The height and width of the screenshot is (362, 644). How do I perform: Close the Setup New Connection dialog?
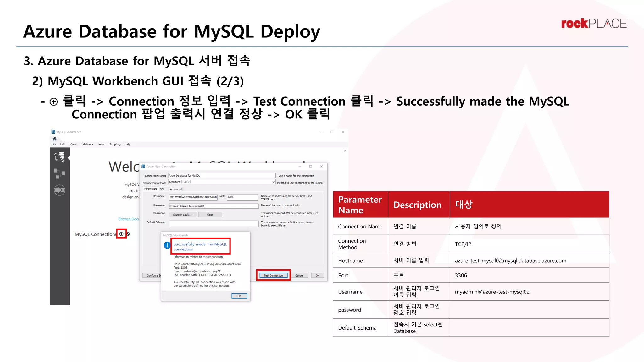tap(322, 167)
